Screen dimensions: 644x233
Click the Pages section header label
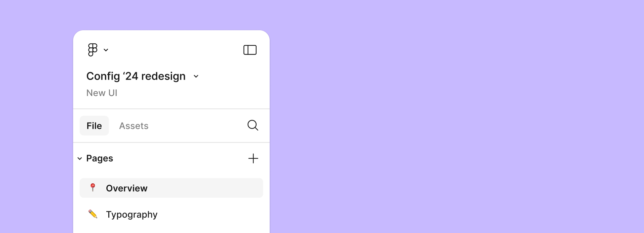[100, 158]
